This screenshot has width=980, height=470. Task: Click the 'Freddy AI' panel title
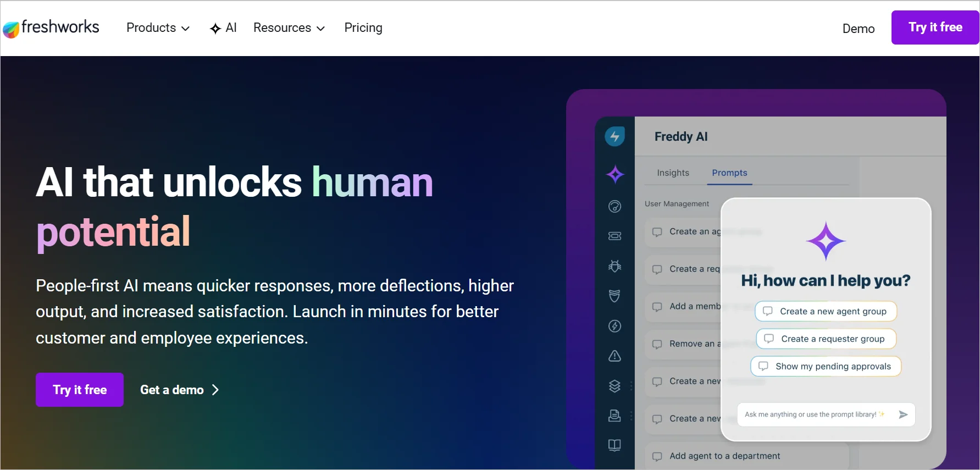point(681,136)
